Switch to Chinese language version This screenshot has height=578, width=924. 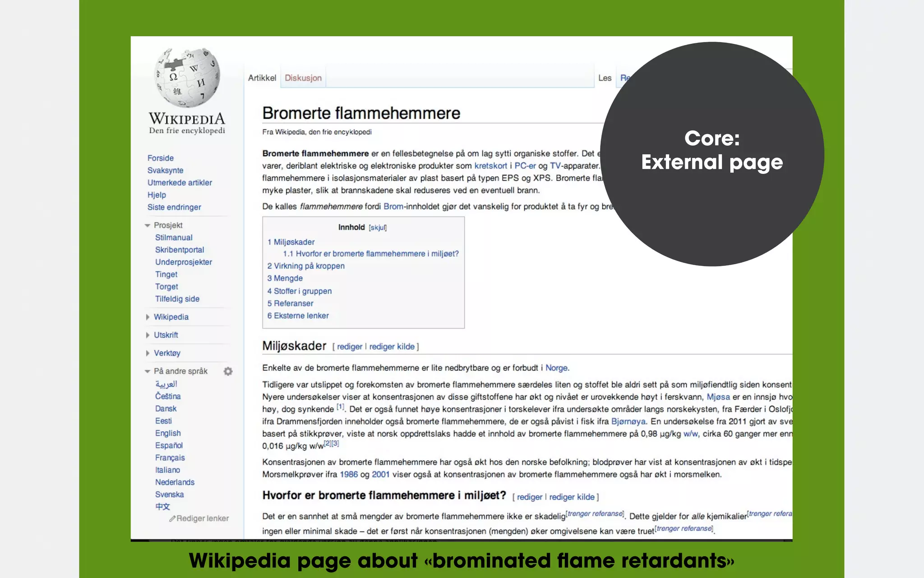tap(163, 507)
